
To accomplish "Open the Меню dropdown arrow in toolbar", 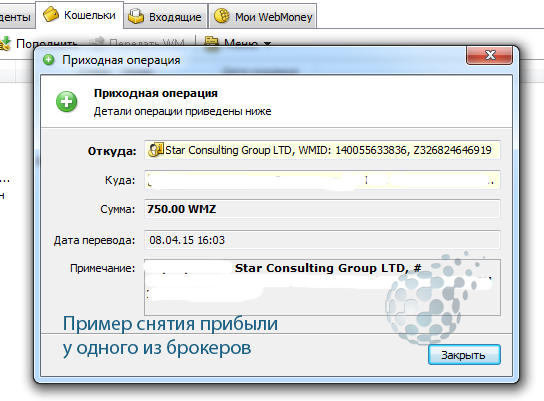I will [267, 44].
